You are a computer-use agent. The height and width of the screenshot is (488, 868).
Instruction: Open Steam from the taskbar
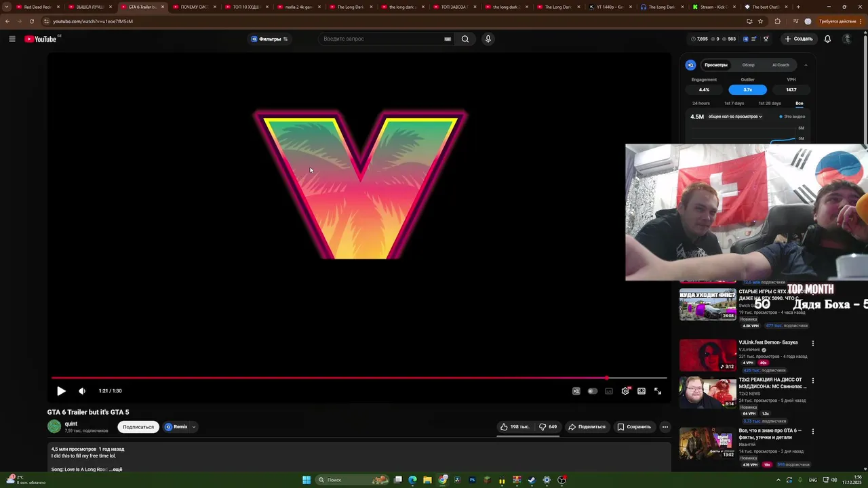coord(532,480)
